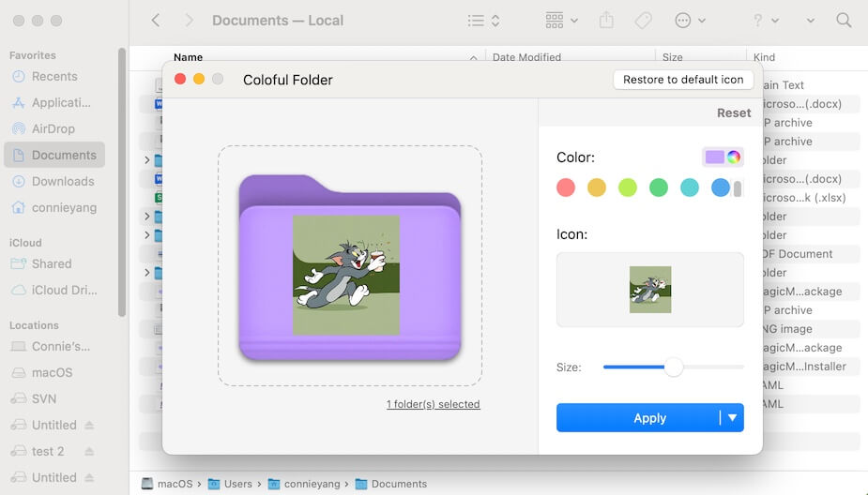Click Restore to default icon button
Image resolution: width=868 pixels, height=495 pixels.
pos(683,80)
